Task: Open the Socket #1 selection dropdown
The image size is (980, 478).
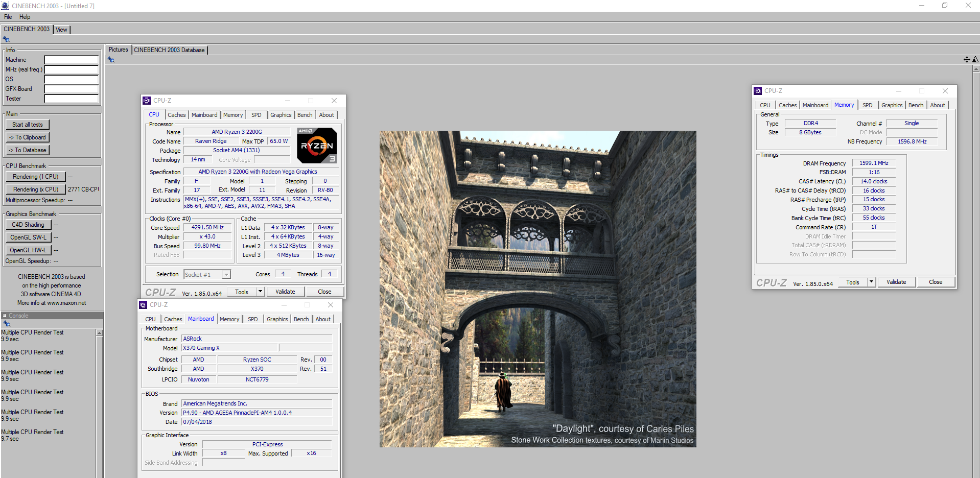Action: (x=207, y=275)
